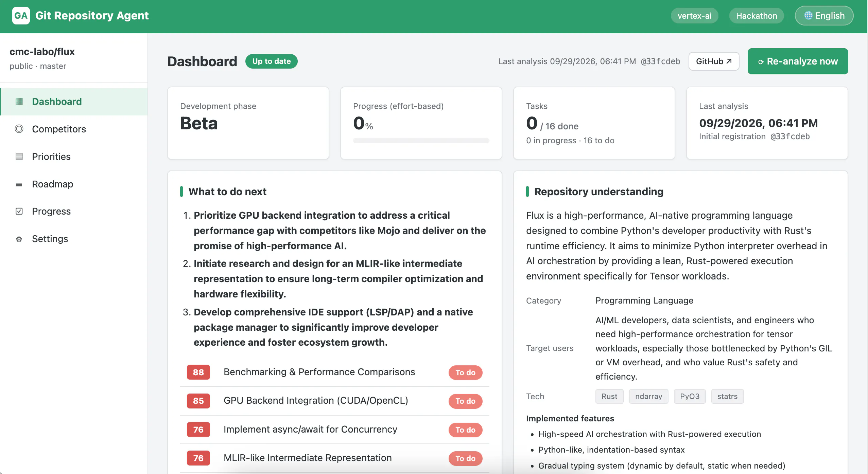The width and height of the screenshot is (868, 474).
Task: Click the Settings gear icon
Action: [x=19, y=239]
